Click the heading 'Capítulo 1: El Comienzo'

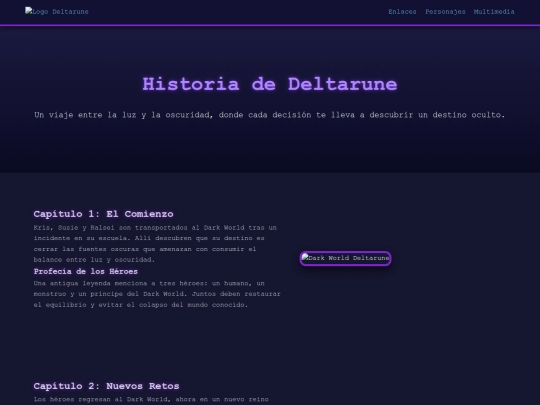click(103, 214)
